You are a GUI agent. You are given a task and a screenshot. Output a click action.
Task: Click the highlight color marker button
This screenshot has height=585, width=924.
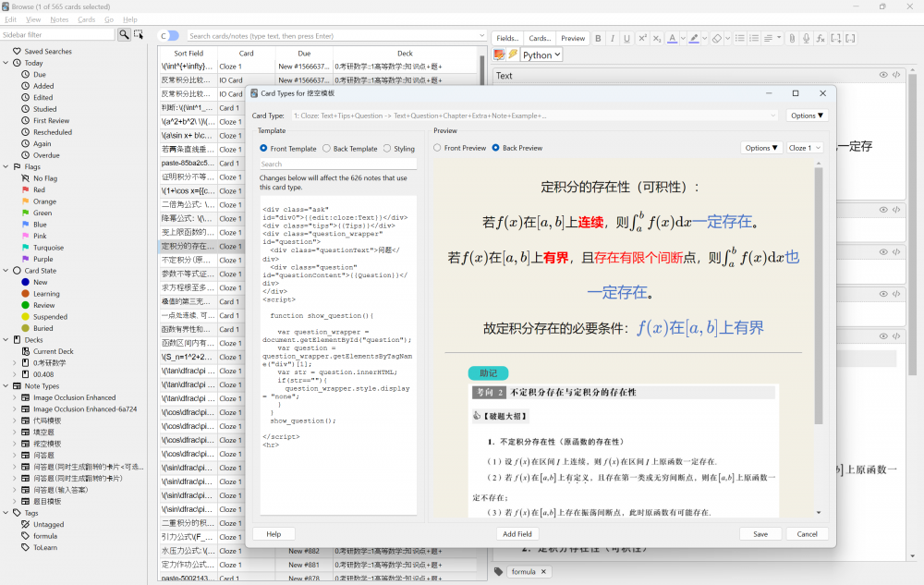pyautogui.click(x=694, y=38)
